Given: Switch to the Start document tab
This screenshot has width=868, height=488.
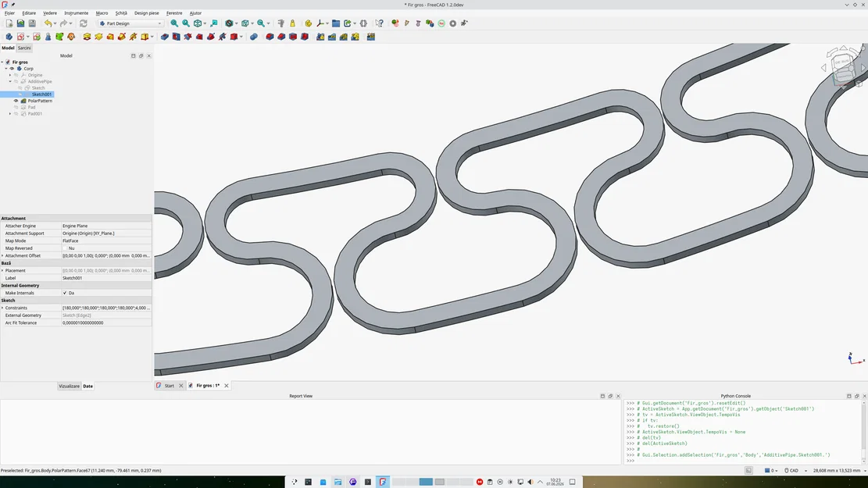Looking at the screenshot, I should coord(169,386).
